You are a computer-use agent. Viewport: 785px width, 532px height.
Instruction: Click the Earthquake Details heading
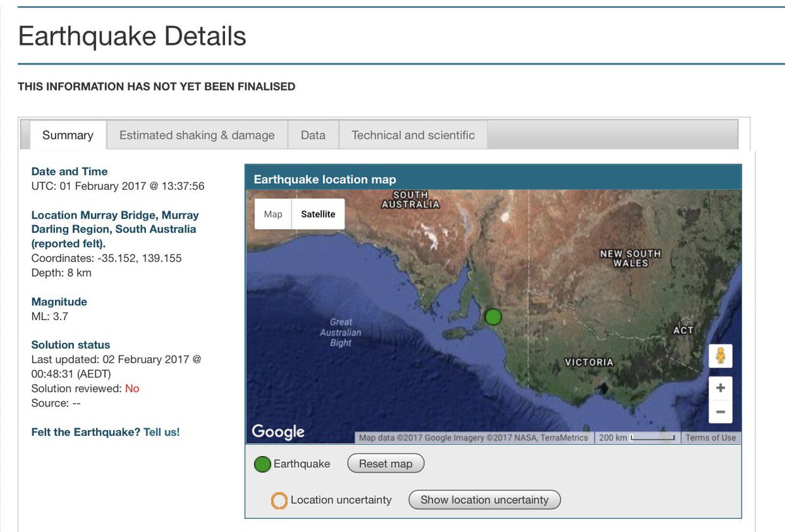point(132,36)
